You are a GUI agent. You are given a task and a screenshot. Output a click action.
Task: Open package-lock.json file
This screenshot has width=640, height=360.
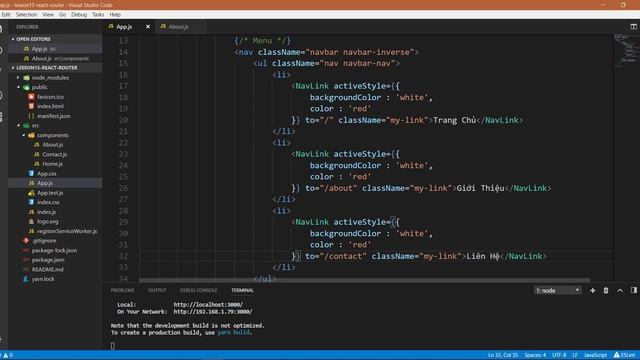click(x=54, y=250)
